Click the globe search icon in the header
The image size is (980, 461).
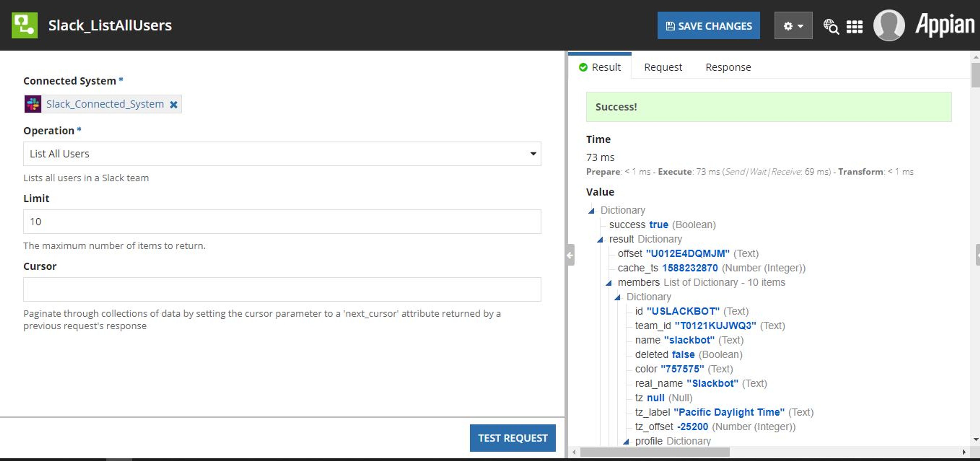(x=831, y=26)
